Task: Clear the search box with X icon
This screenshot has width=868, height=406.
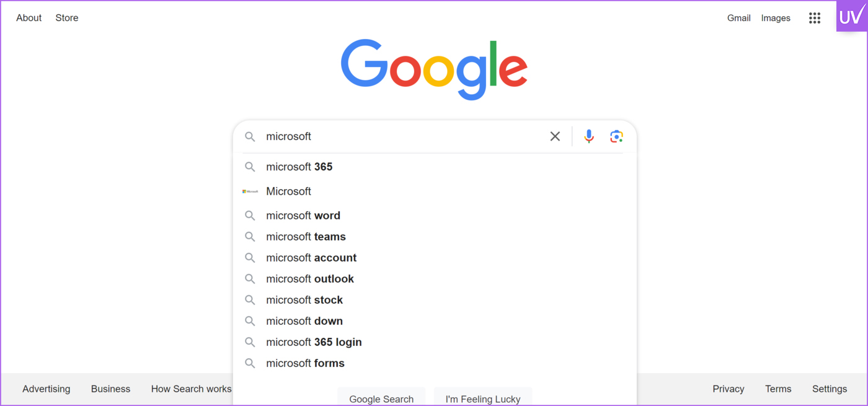Action: 555,136
